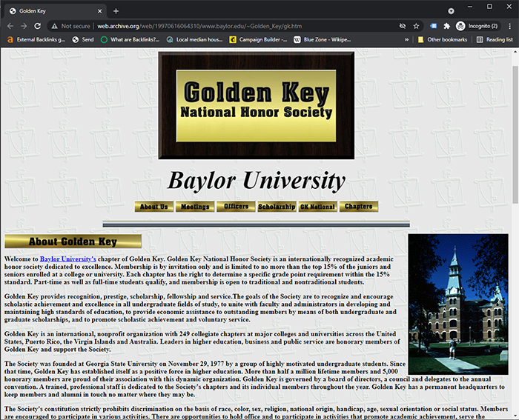Open the About Us page button
The image size is (519, 420).
[154, 207]
